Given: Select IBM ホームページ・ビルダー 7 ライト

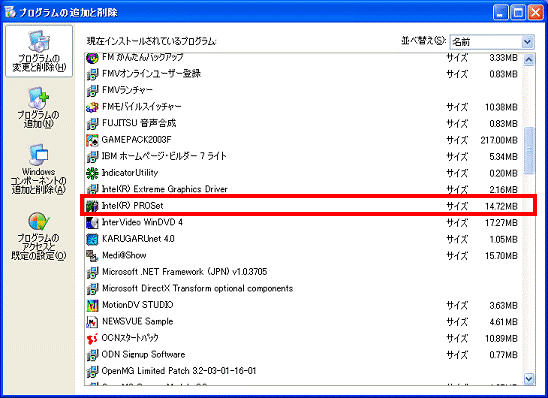Looking at the screenshot, I should coord(303,157).
